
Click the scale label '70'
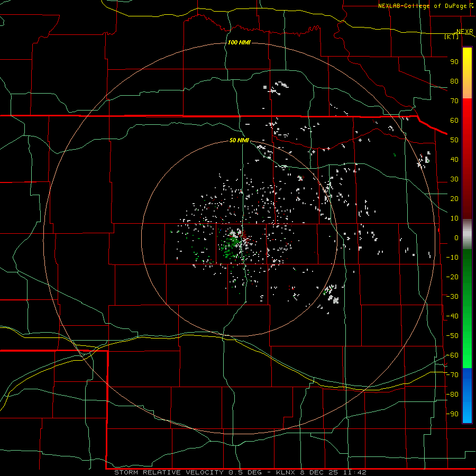click(454, 101)
